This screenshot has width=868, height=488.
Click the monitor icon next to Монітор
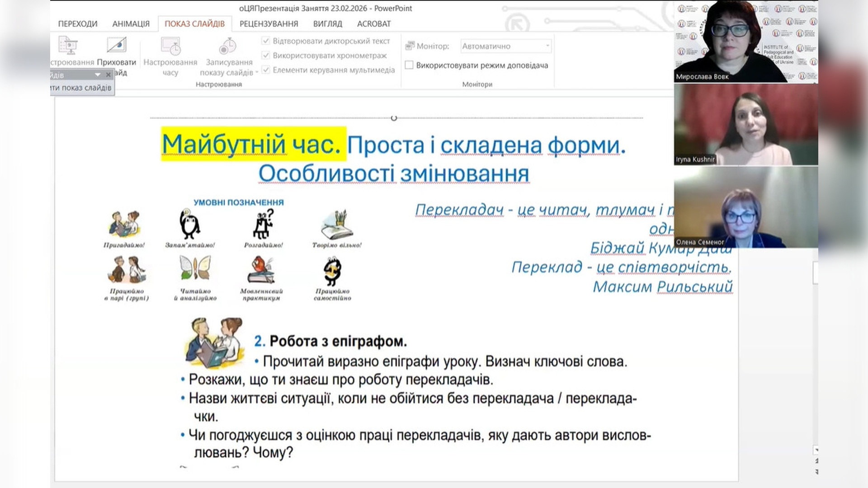click(410, 46)
